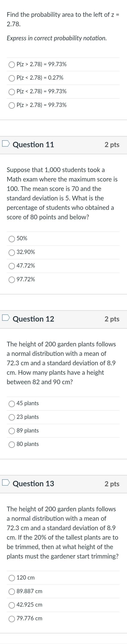The image size is (127, 644).
Task: Choose 47.72% as the answer
Action: click(12, 266)
